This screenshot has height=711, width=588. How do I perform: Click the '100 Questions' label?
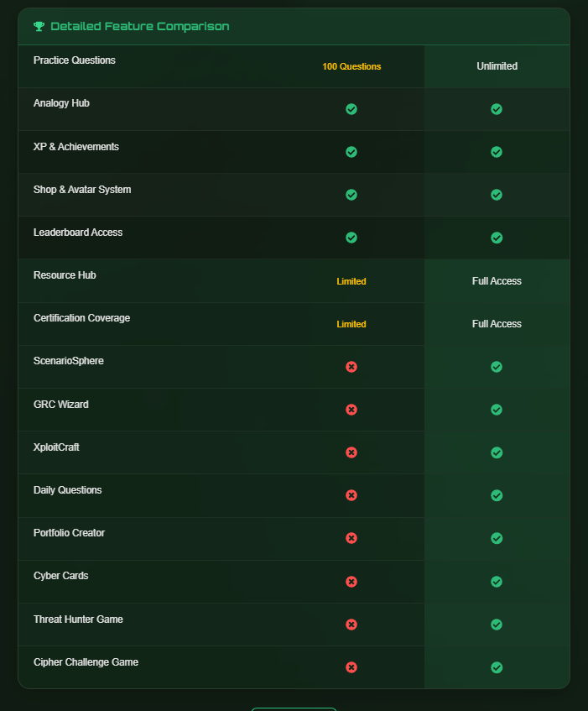point(351,66)
